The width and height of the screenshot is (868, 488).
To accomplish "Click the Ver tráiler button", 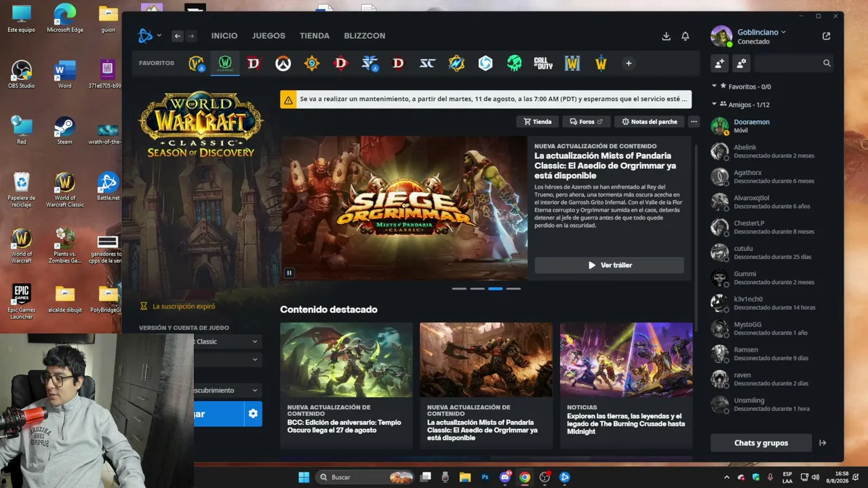I will (609, 265).
